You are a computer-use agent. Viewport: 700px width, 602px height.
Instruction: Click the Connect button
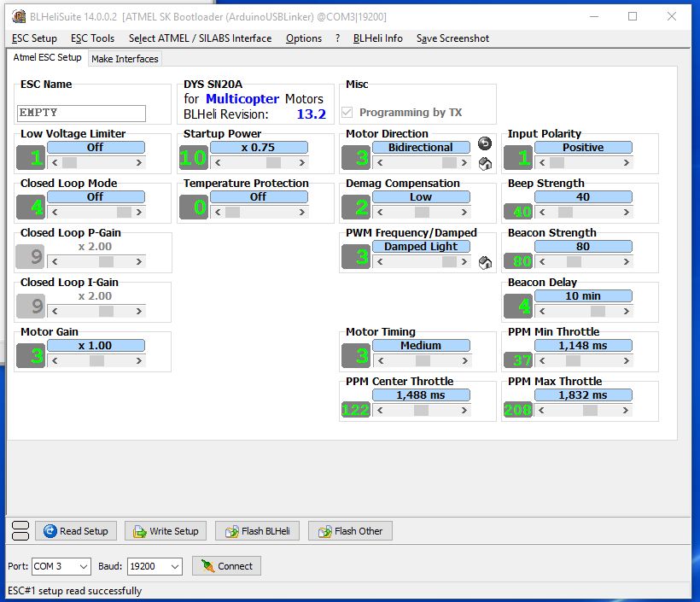click(226, 566)
